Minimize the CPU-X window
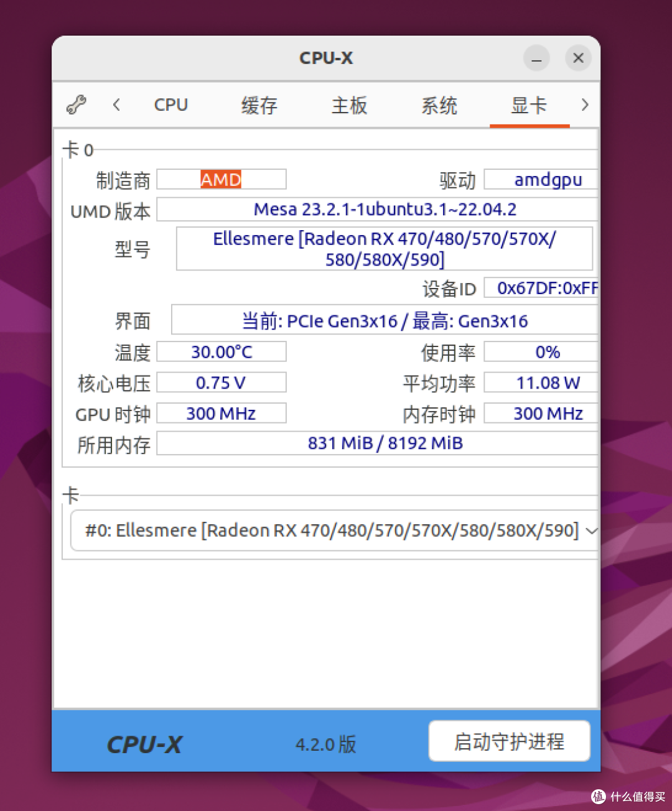 pos(536,58)
